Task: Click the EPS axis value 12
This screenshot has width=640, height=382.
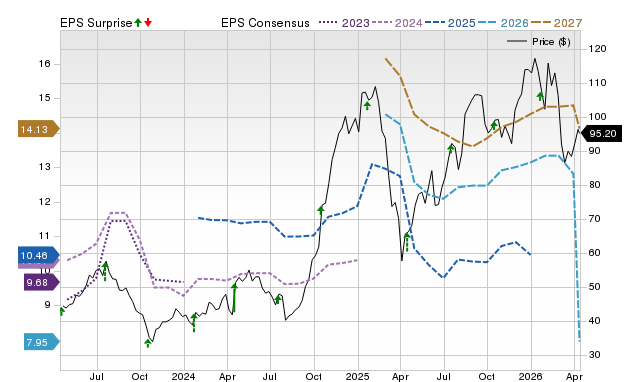Action: pyautogui.click(x=45, y=202)
